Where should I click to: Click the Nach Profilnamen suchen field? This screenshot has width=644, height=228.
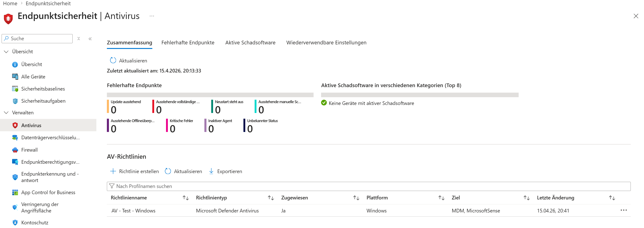(369, 186)
